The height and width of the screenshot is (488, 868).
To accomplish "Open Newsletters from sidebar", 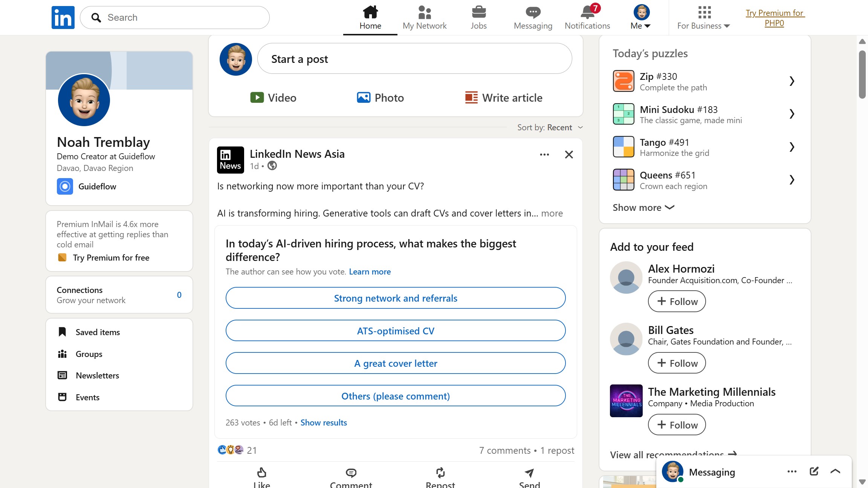I will [89, 375].
